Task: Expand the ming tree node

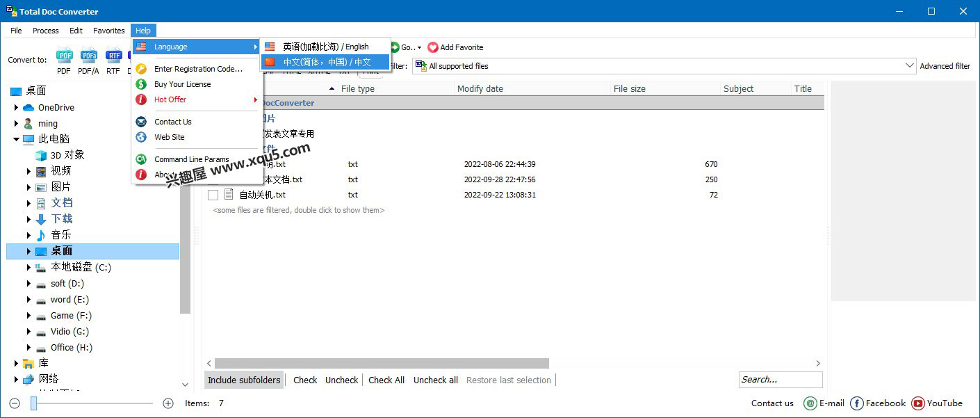Action: (16, 124)
